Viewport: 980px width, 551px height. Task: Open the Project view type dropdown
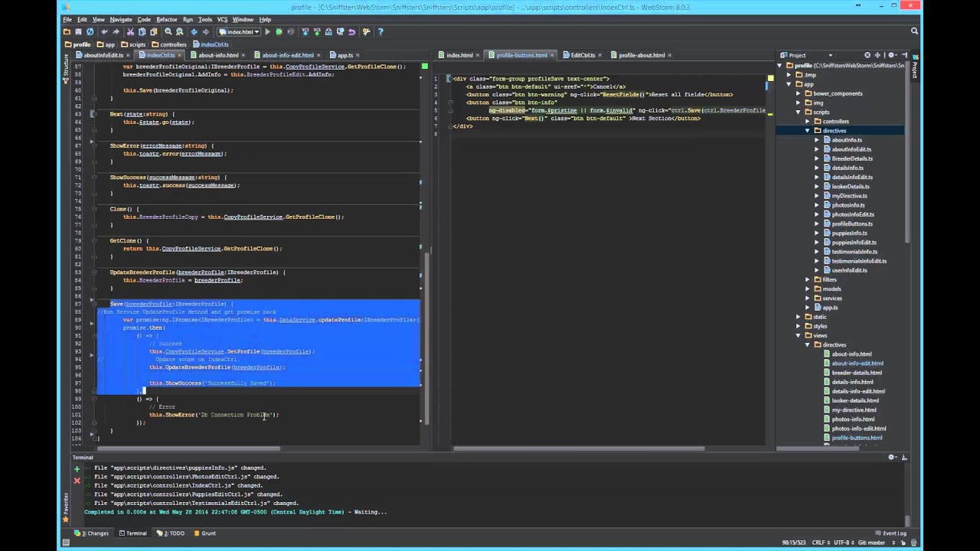(x=831, y=55)
